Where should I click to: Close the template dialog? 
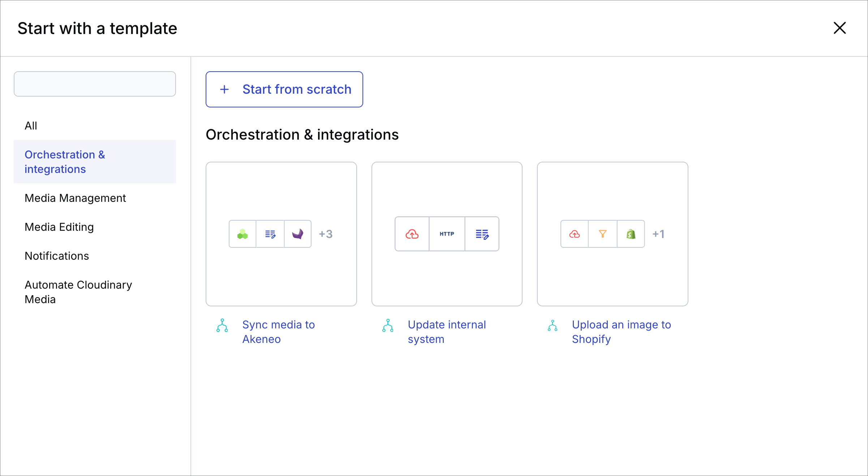839,28
